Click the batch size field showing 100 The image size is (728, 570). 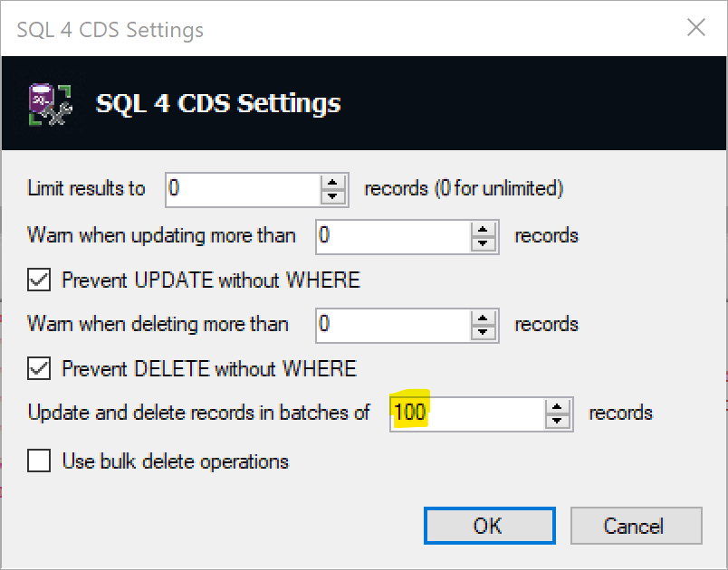466,413
